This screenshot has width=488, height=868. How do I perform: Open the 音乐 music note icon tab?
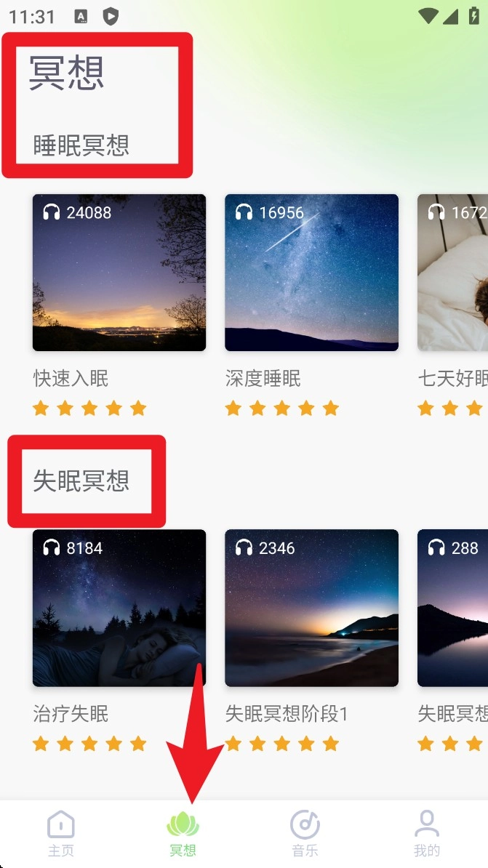click(x=305, y=824)
